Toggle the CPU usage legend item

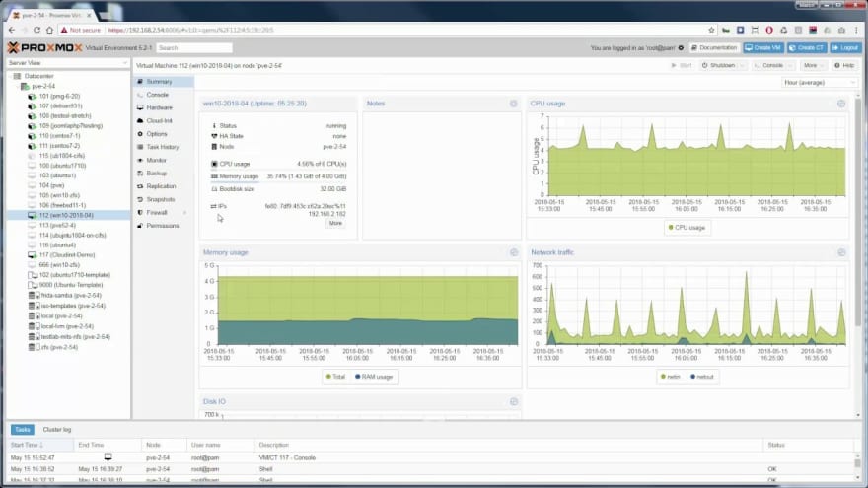[687, 228]
